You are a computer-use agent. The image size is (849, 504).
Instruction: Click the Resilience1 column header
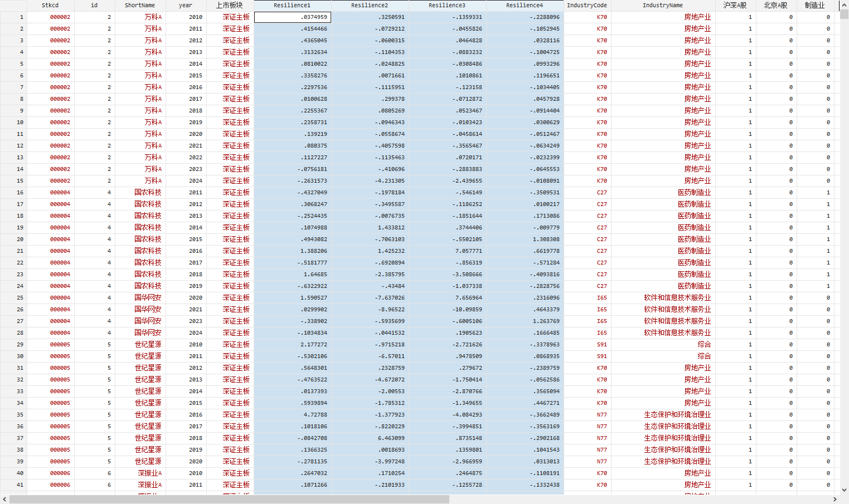point(292,5)
